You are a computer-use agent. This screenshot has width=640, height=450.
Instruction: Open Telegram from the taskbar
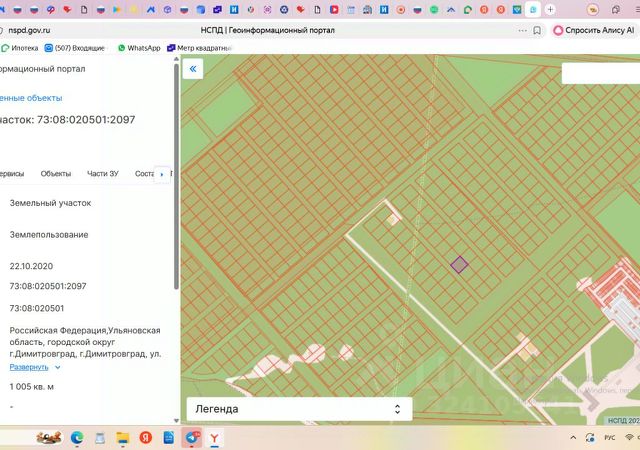click(x=192, y=438)
